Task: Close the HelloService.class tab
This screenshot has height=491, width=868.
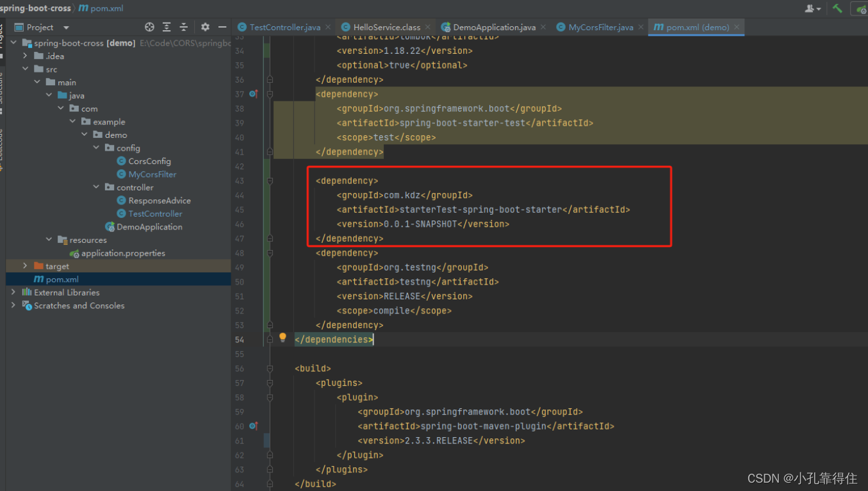Action: click(x=428, y=27)
